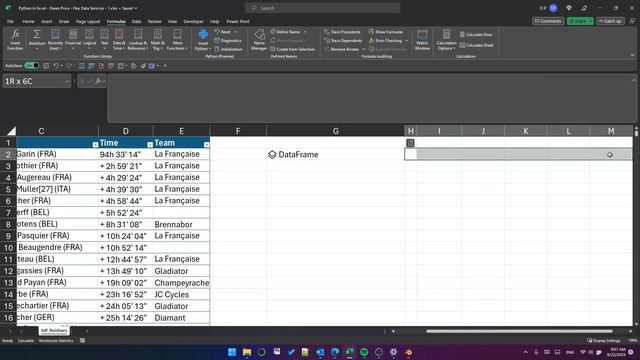
Task: Click the AutoSum sigma icon
Action: (37, 35)
